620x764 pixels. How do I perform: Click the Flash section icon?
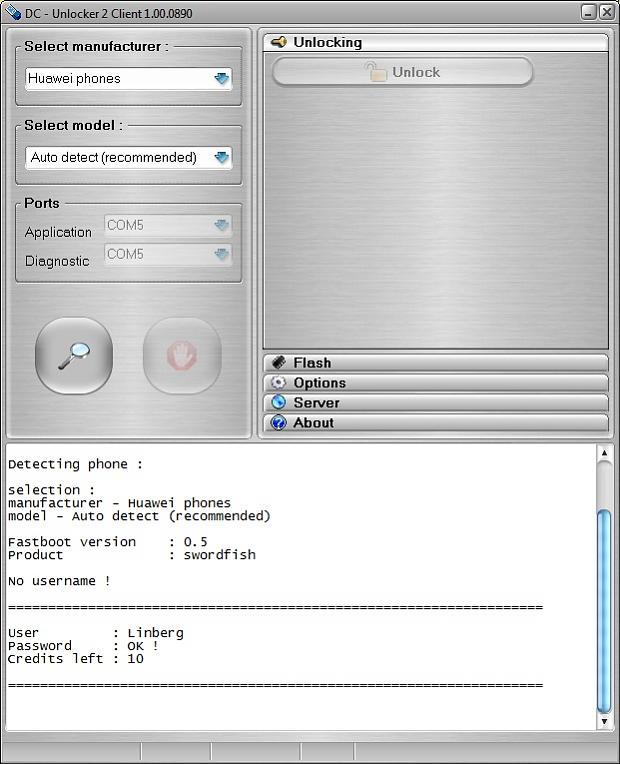279,363
